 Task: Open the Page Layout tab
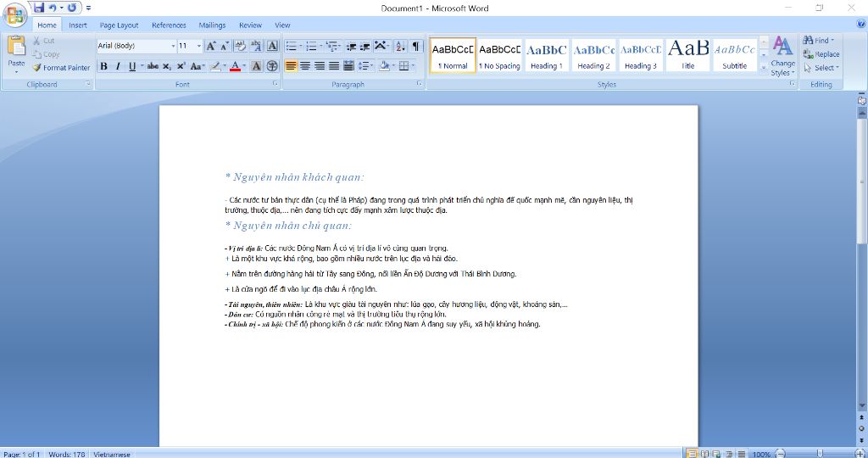click(119, 25)
